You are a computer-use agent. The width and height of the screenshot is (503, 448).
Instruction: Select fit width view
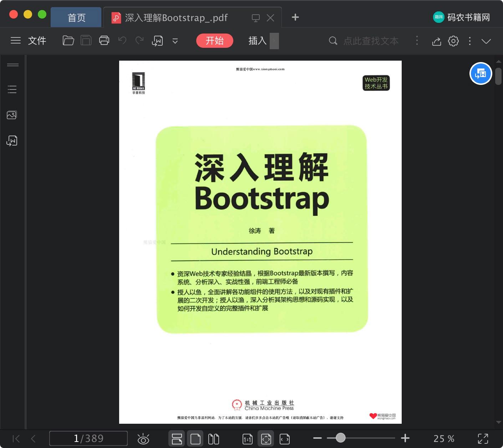[x=285, y=439]
